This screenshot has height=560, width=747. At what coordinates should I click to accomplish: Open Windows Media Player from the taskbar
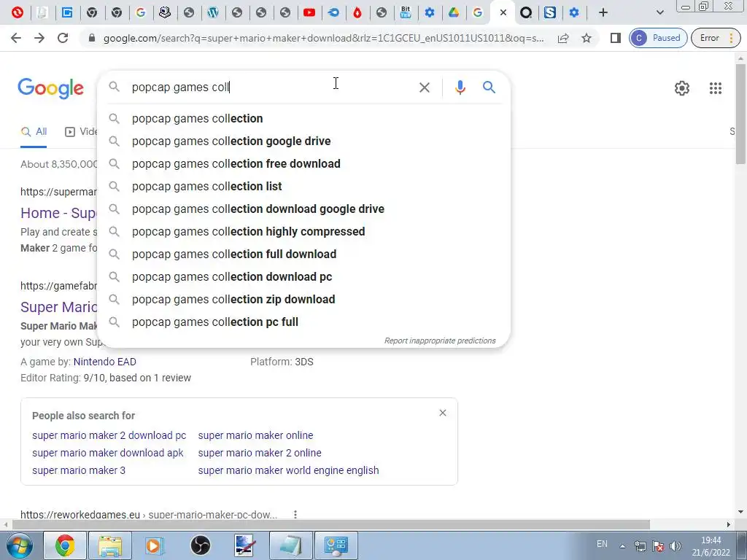(x=155, y=545)
